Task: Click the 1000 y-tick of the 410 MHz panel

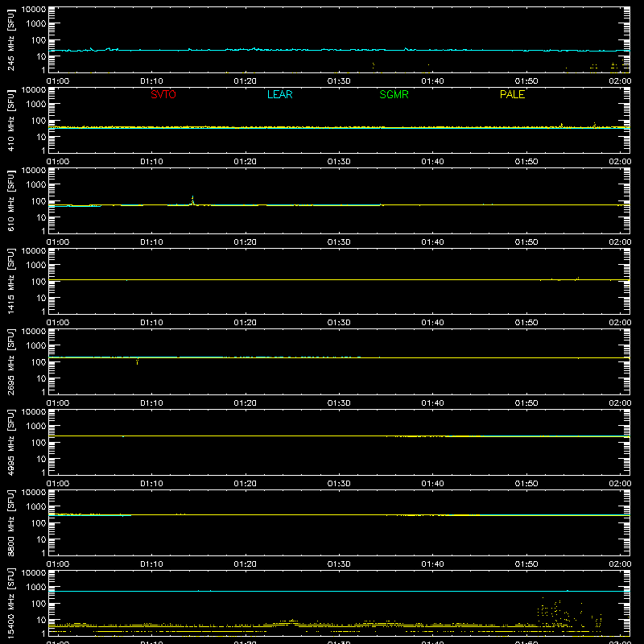Action: (36, 105)
